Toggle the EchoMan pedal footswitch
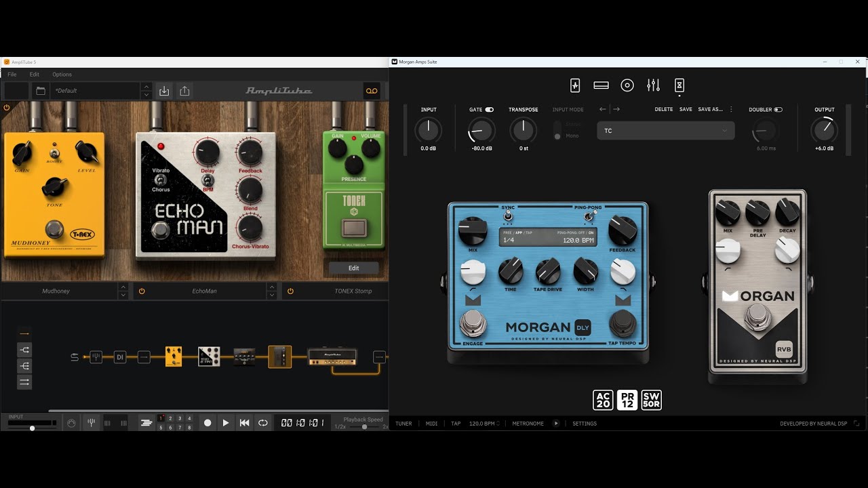 tap(161, 231)
